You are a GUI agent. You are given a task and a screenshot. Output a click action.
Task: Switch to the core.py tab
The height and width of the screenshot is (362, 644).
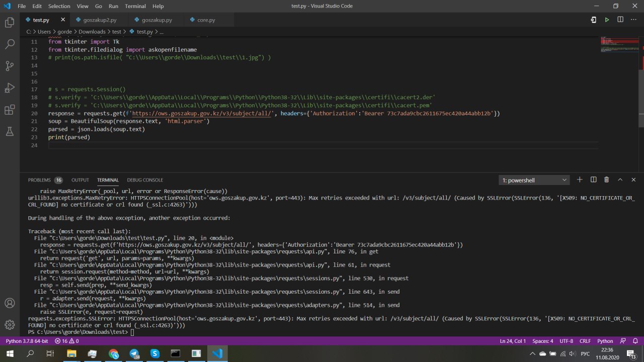click(206, 20)
